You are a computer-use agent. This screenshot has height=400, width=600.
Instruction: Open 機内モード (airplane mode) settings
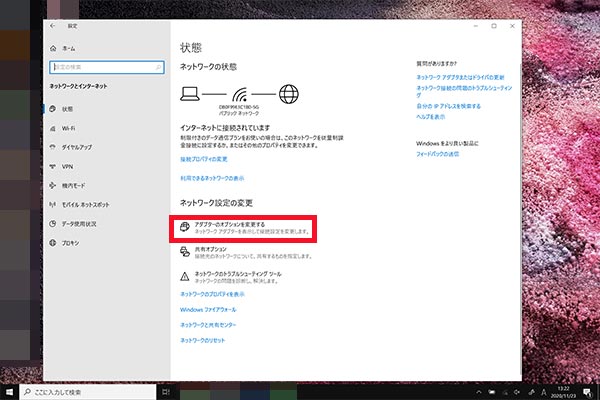point(67,186)
